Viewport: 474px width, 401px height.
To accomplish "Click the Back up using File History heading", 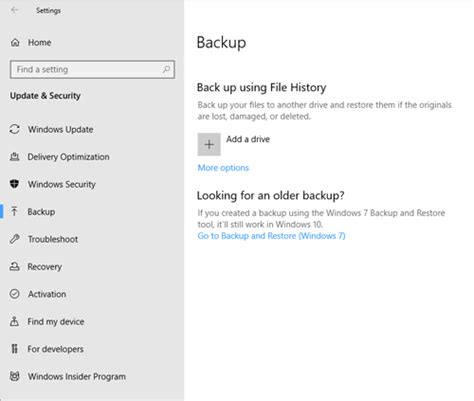I will pos(261,87).
